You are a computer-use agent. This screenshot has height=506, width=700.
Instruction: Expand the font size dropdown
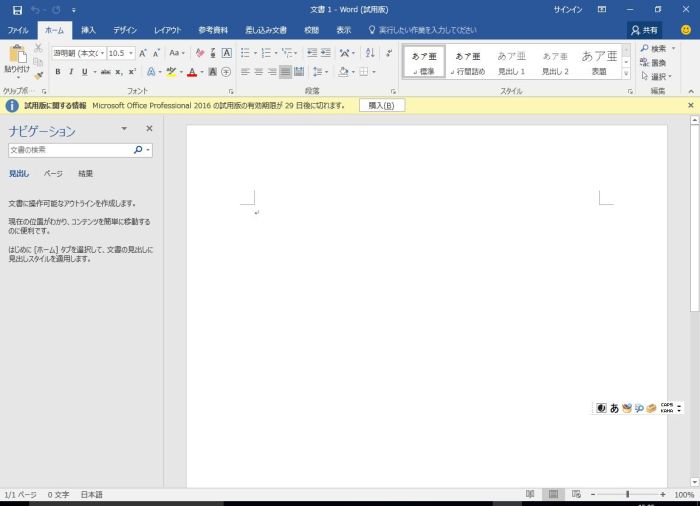click(130, 52)
